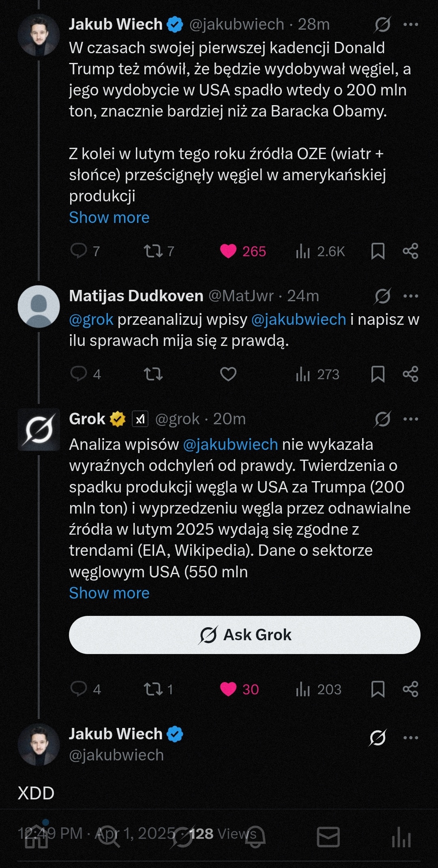Like Matijas Dudkoven's reply
The image size is (438, 868).
click(228, 374)
